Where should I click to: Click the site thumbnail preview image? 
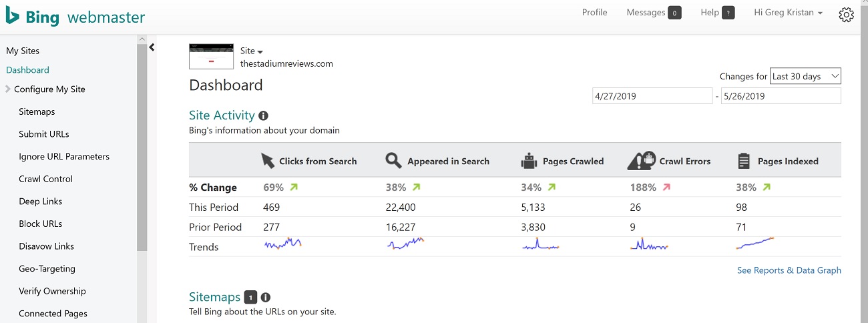point(212,56)
